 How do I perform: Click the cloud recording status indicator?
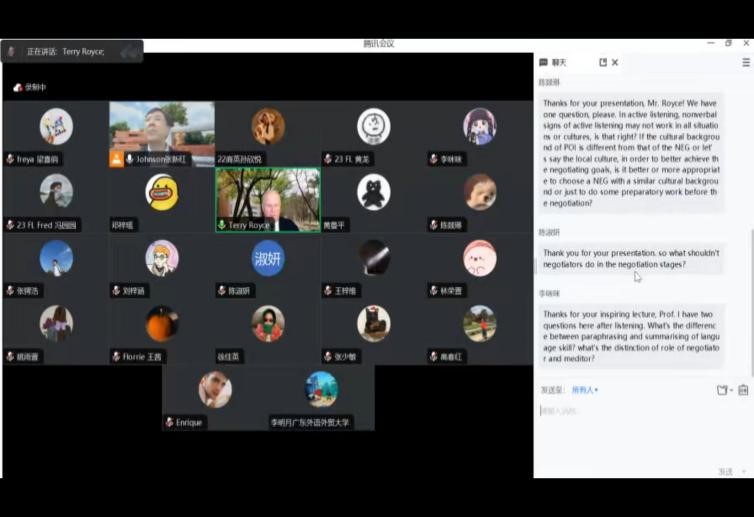(x=30, y=88)
